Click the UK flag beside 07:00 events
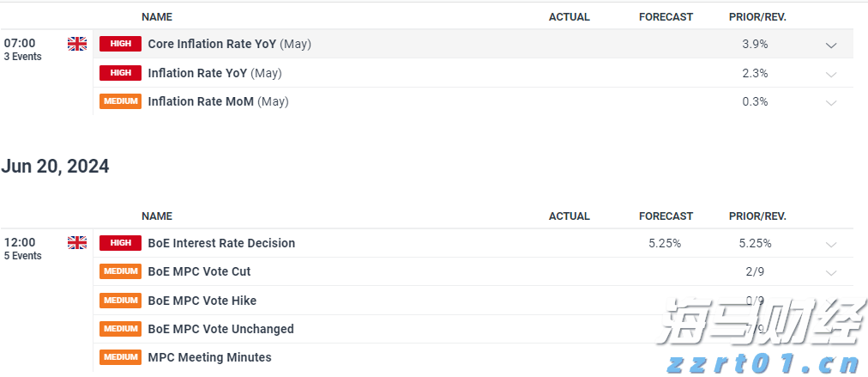 [77, 44]
